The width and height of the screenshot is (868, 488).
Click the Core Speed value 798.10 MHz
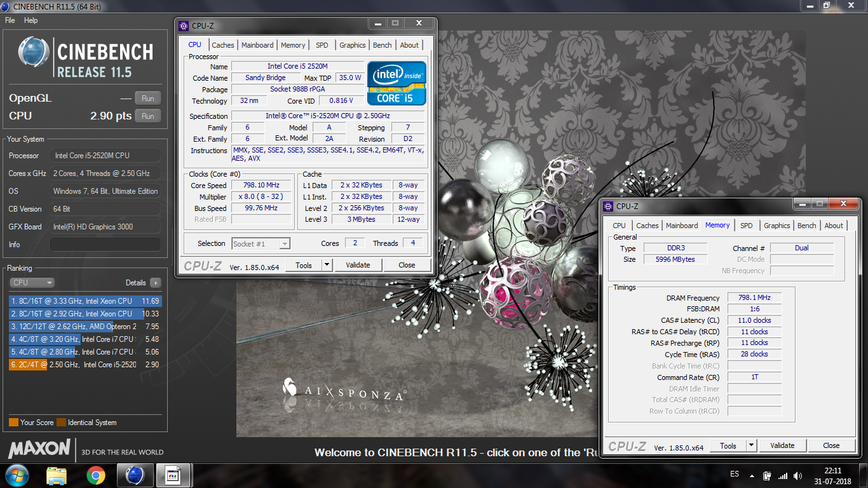261,186
